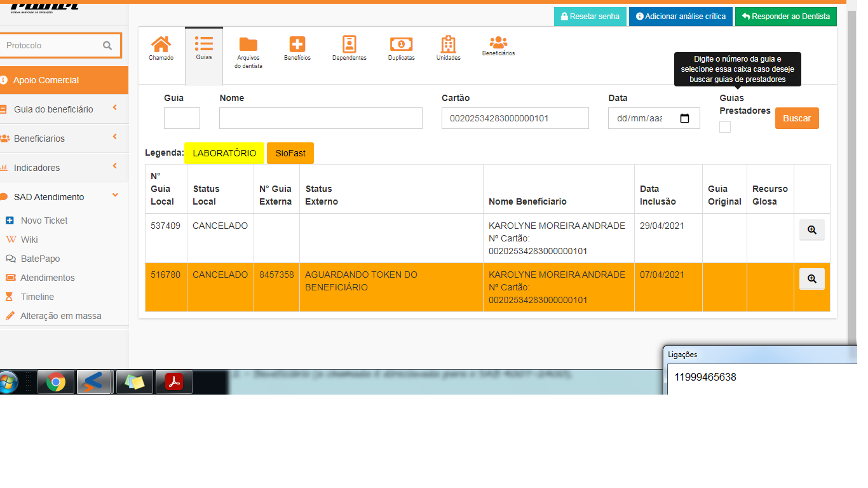The image size is (868, 488).
Task: Enable the Guias Prestadores checkbox
Action: [x=725, y=127]
